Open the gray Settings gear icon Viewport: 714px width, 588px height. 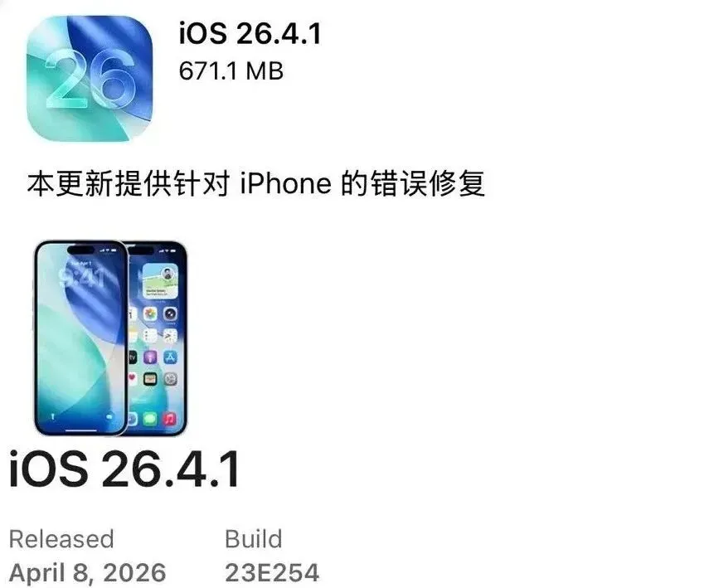point(170,379)
